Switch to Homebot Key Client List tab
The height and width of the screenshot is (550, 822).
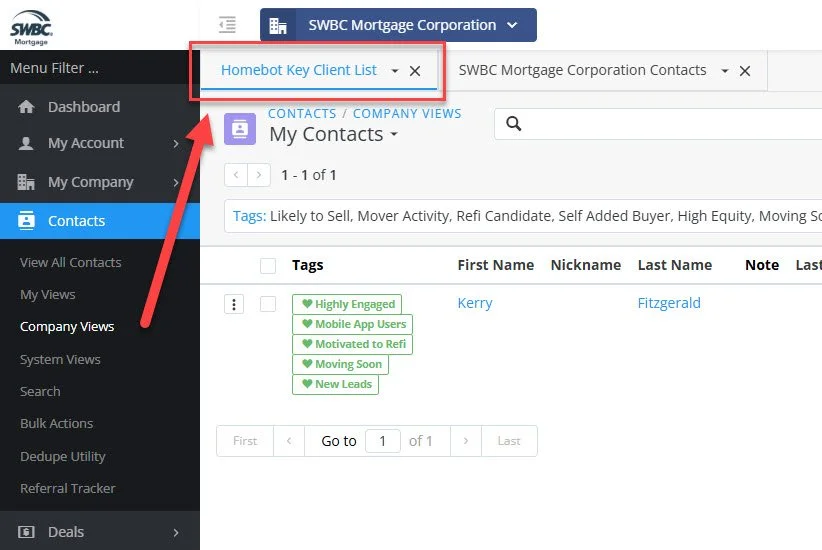[x=299, y=70]
